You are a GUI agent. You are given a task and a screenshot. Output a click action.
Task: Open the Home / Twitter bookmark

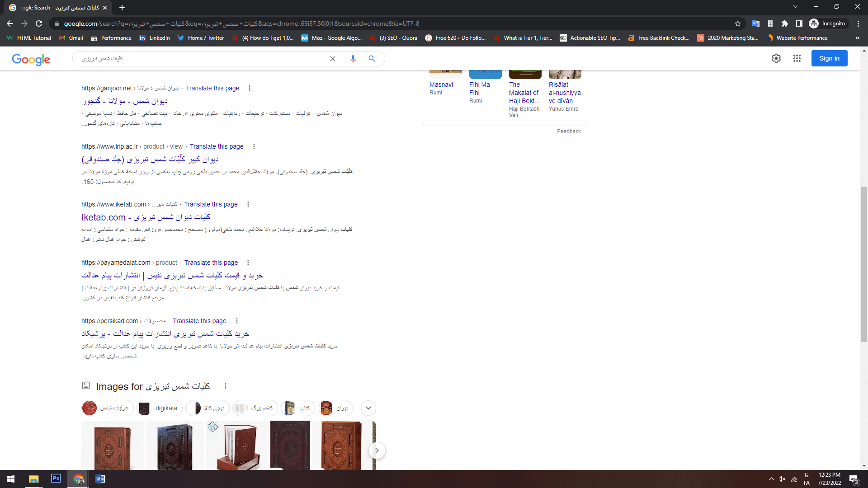pyautogui.click(x=201, y=38)
